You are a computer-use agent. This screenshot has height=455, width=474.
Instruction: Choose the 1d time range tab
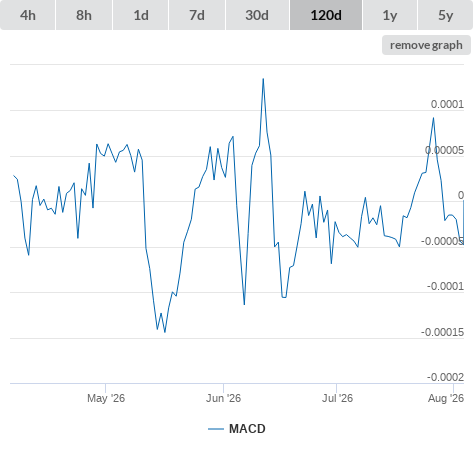pyautogui.click(x=141, y=15)
